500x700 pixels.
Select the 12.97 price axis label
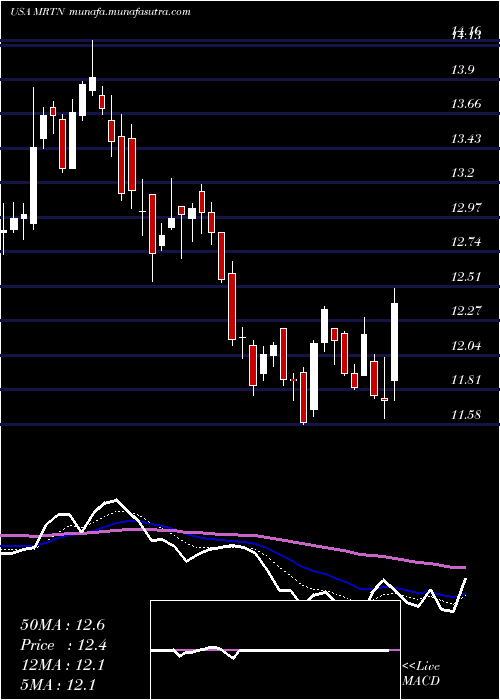[468, 208]
